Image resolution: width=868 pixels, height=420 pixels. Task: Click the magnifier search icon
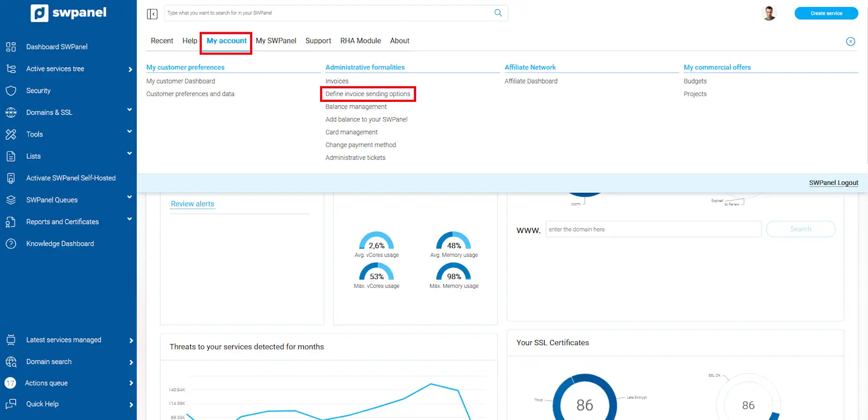click(498, 13)
